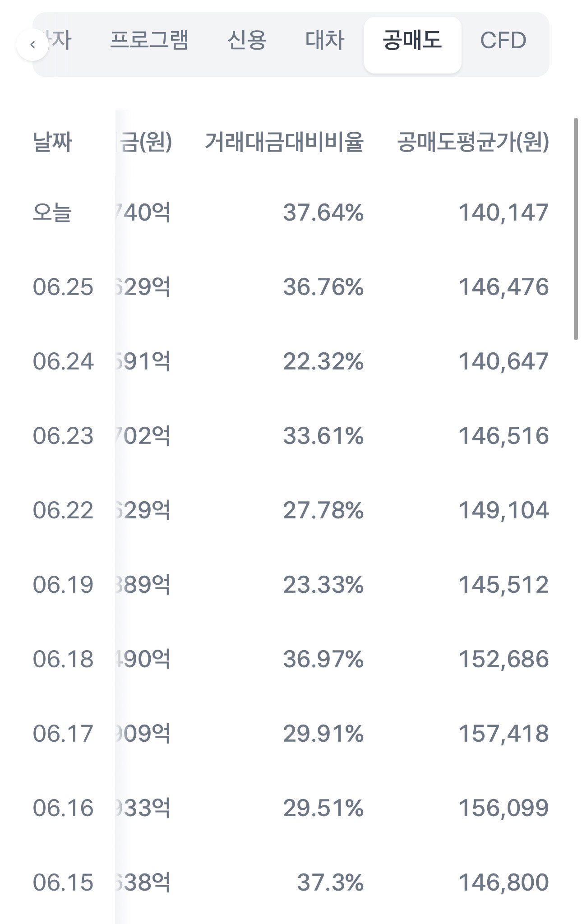The width and height of the screenshot is (582, 924).
Task: Click the 29.51% ratio on 06.16
Action: click(323, 808)
